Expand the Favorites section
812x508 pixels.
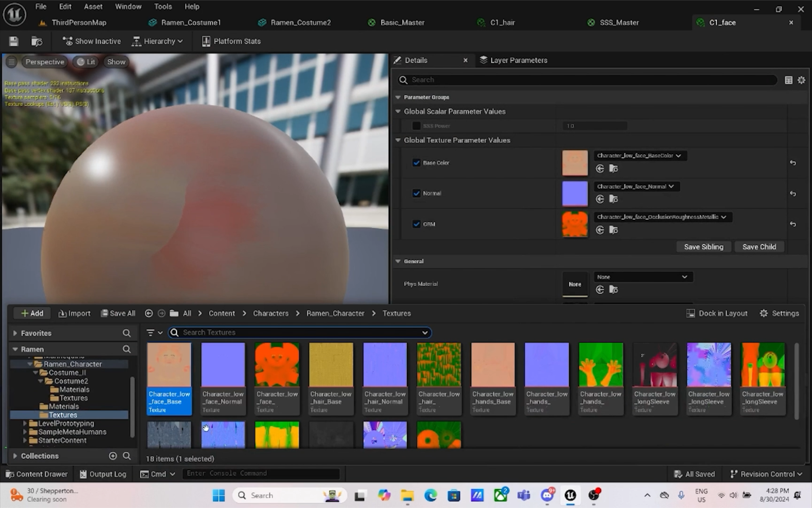pos(15,333)
